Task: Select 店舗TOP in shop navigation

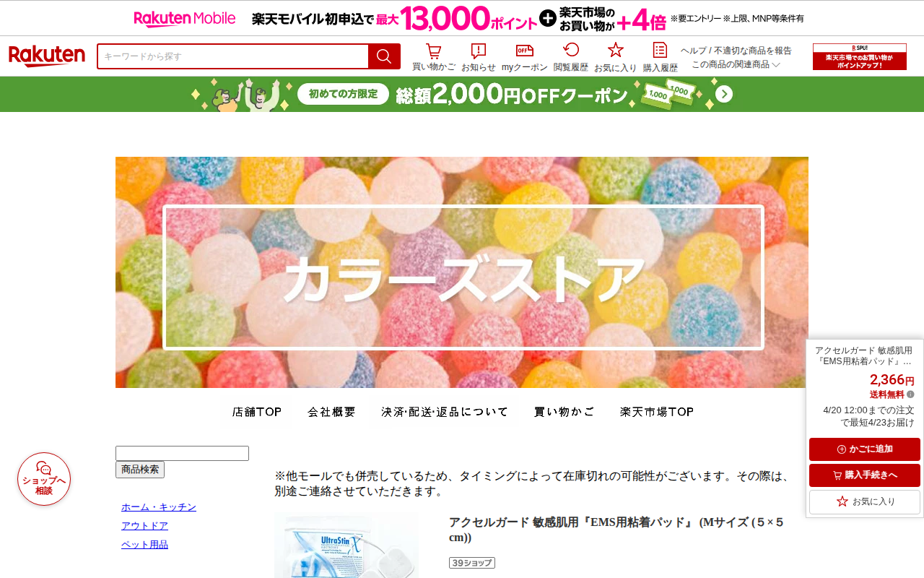Action: click(257, 412)
